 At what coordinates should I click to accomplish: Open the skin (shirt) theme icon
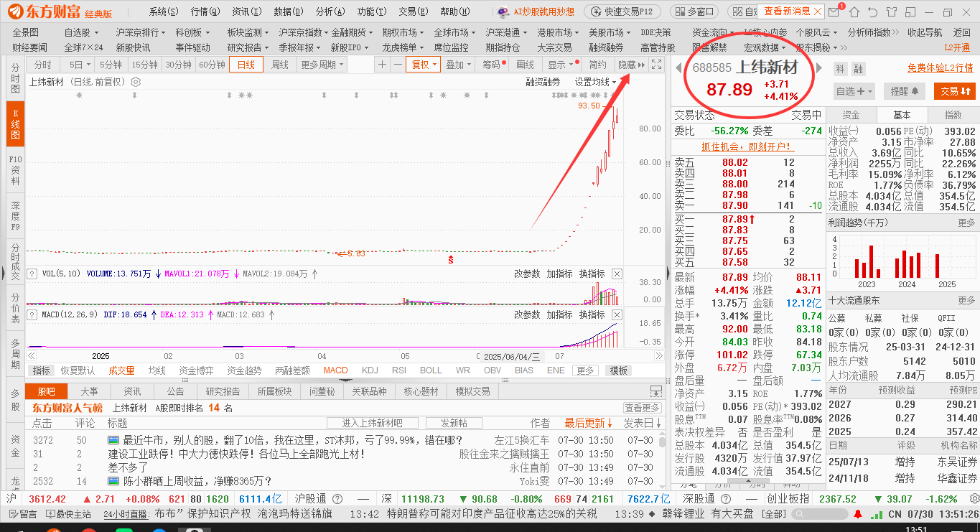click(x=892, y=11)
